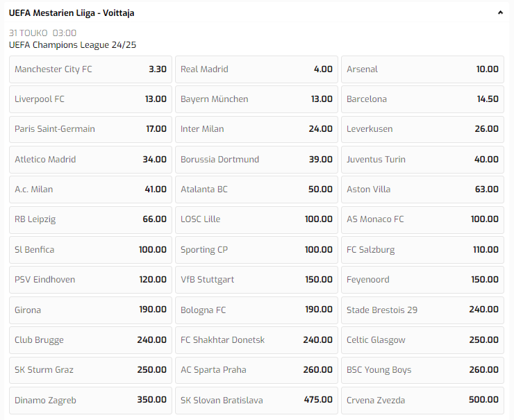Add Paris Saint-Germain at 17.00
The image size is (514, 420).
(90, 129)
